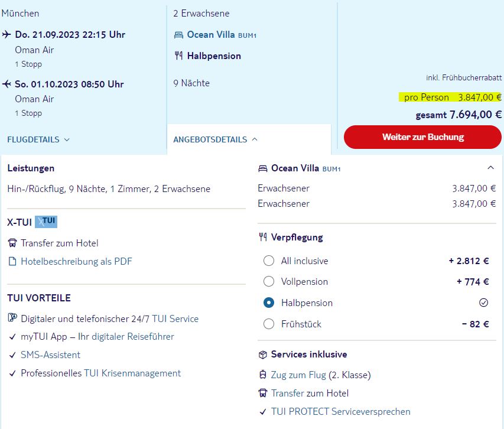
Task: Select the Halbpension radio button
Action: click(x=269, y=303)
